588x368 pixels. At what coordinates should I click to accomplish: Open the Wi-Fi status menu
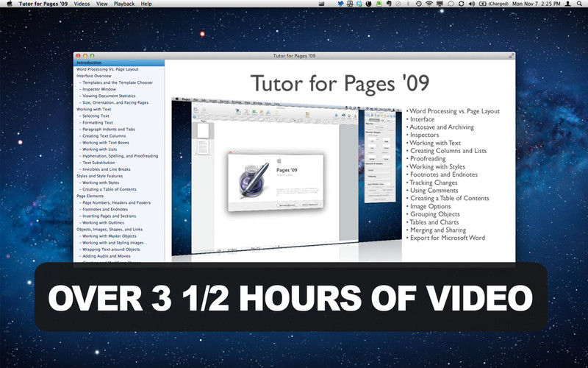point(429,4)
